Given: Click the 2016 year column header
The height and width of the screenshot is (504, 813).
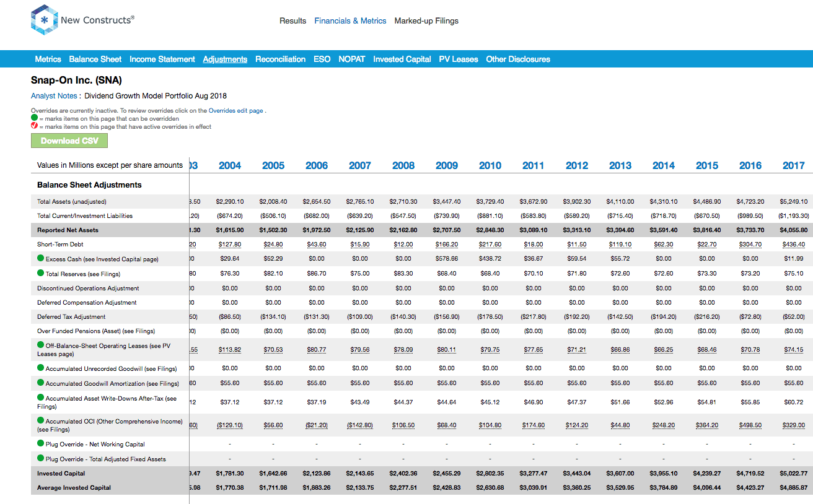Looking at the screenshot, I should (x=750, y=165).
